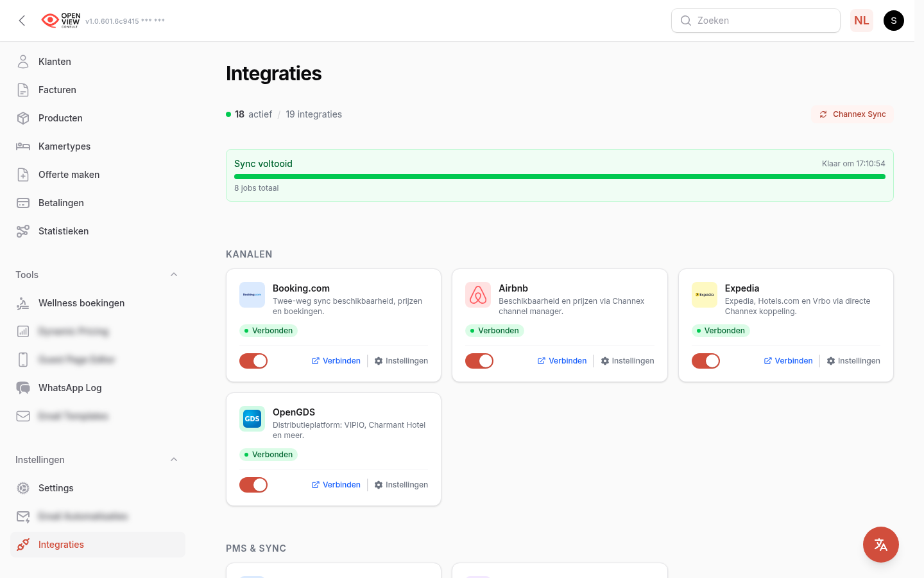This screenshot has height=578, width=924.
Task: Open Instellingen for Airbnb
Action: click(x=628, y=361)
